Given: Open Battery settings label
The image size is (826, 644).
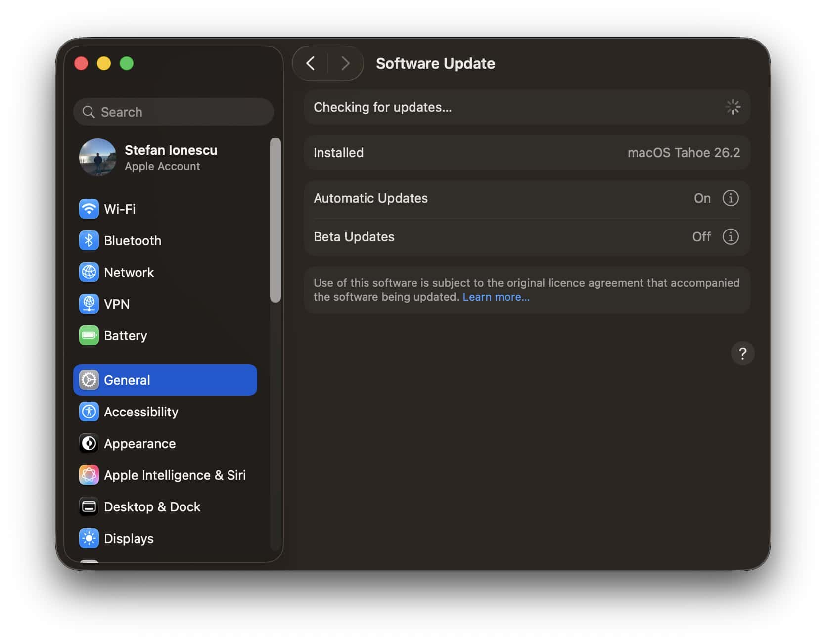Looking at the screenshot, I should (126, 336).
